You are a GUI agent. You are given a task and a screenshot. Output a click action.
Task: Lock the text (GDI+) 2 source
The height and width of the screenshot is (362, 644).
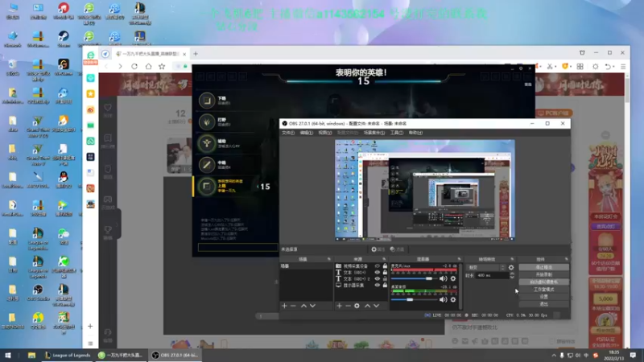click(x=385, y=278)
